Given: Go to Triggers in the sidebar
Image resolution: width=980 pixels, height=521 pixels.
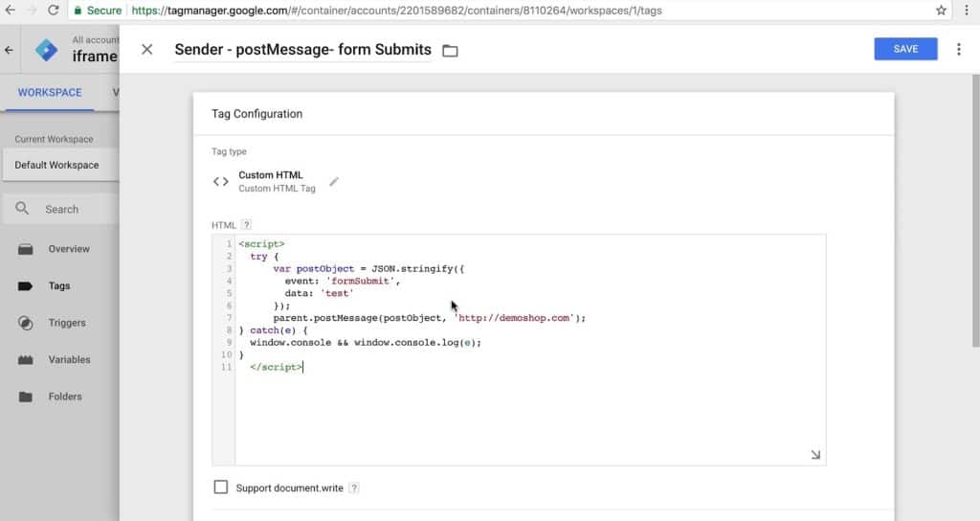Looking at the screenshot, I should pyautogui.click(x=67, y=323).
